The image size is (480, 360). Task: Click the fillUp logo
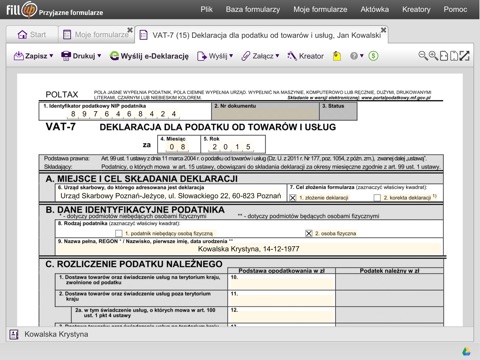55,10
